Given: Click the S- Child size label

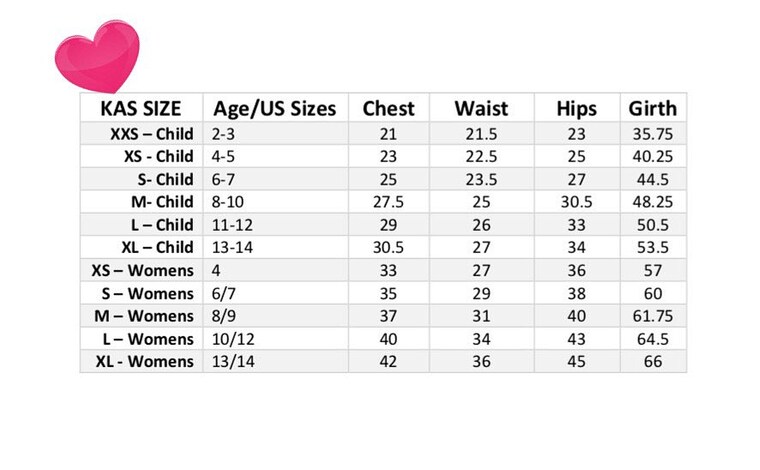Looking at the screenshot, I should tap(165, 179).
